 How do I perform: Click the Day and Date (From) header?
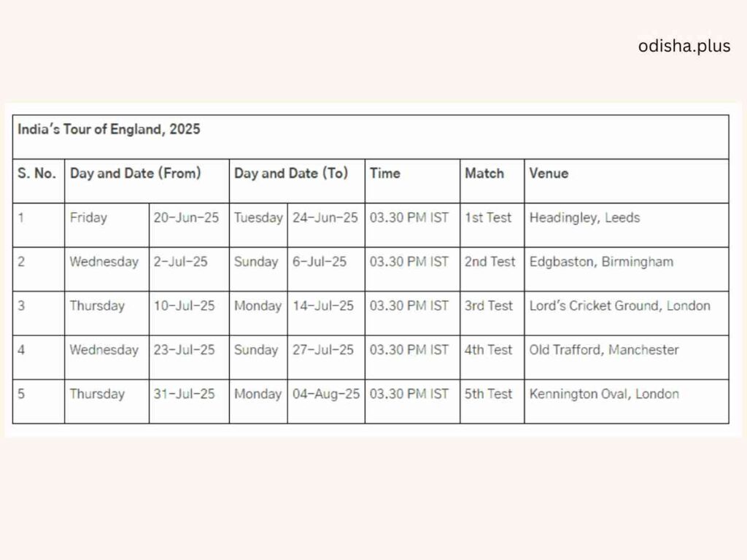click(x=135, y=174)
